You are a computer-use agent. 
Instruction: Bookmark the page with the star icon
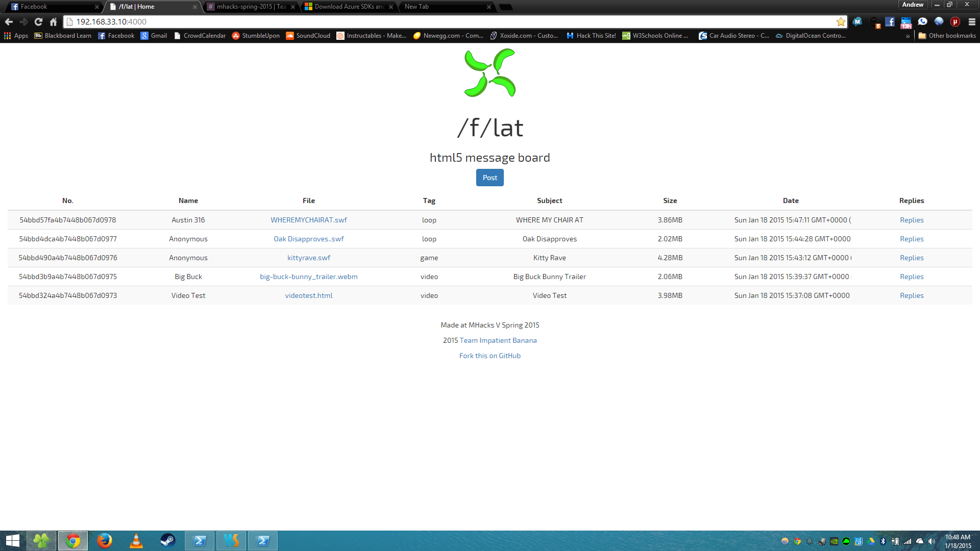tap(840, 21)
